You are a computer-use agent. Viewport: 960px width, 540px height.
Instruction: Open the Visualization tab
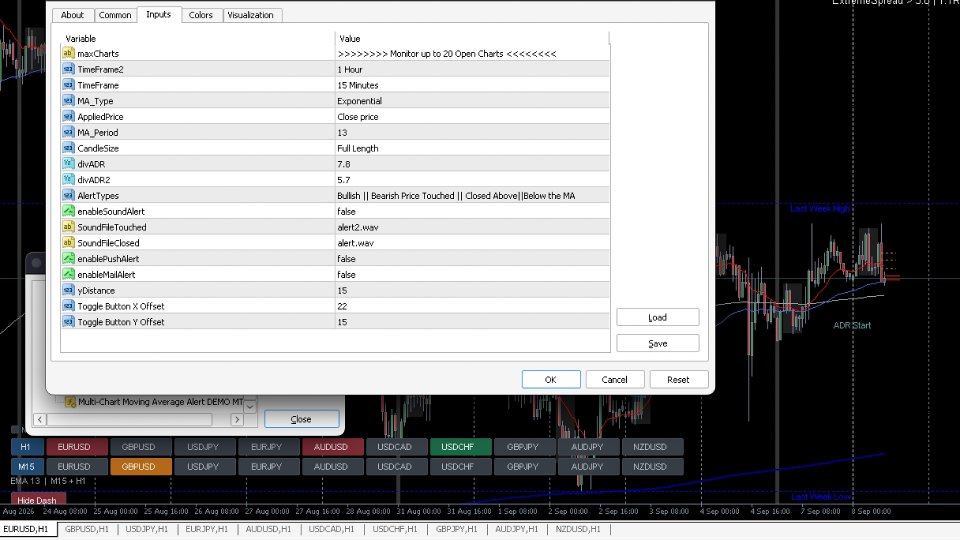coord(250,15)
